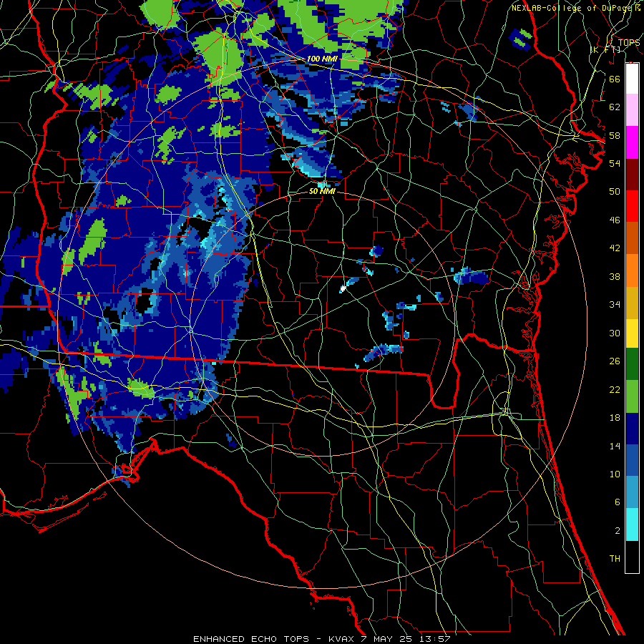Click the legend value "6"
This screenshot has height=644, width=644.
[617, 502]
